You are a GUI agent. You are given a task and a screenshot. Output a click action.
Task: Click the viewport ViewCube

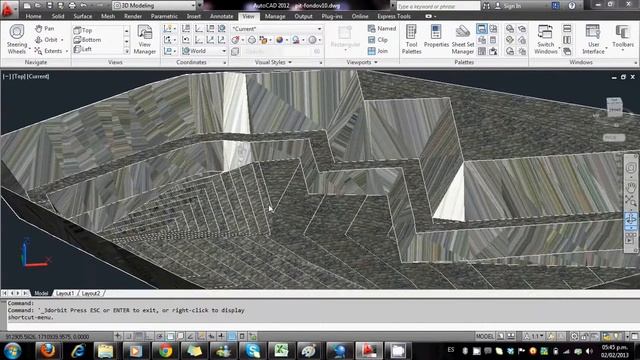[x=614, y=107]
